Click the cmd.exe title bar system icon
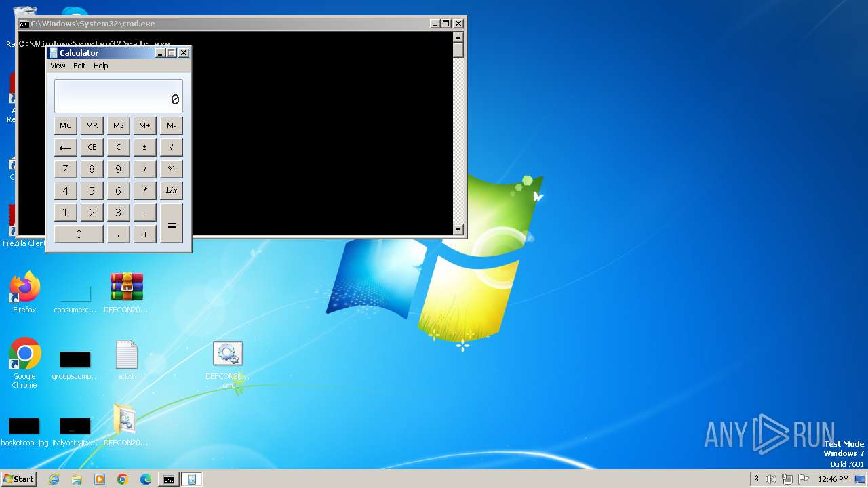 point(24,24)
